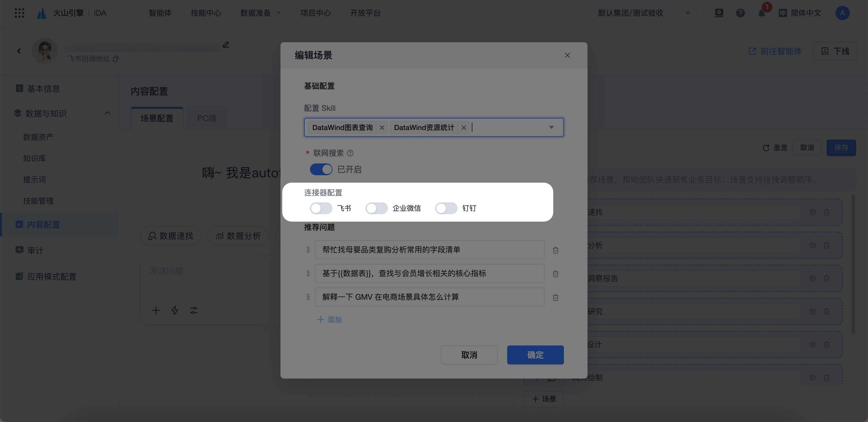Open the 配置 Skill dropdown arrow
This screenshot has width=868, height=422.
click(x=551, y=127)
